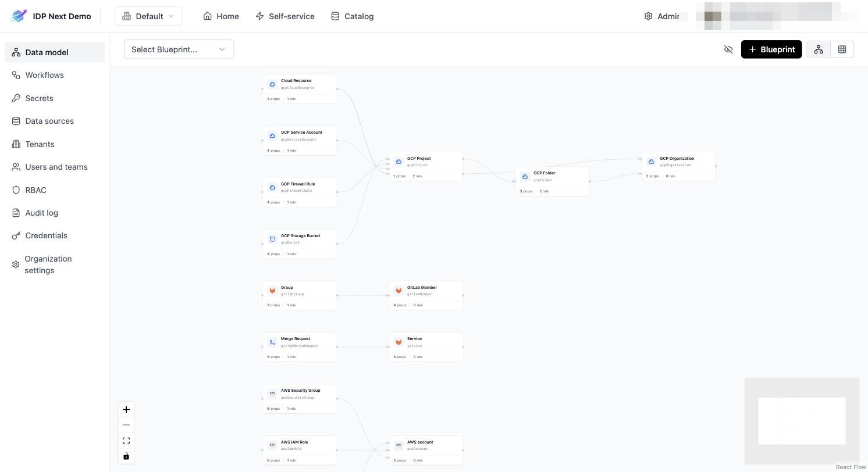Open Workflows in the sidebar
The height and width of the screenshot is (472, 868).
click(x=55, y=75)
